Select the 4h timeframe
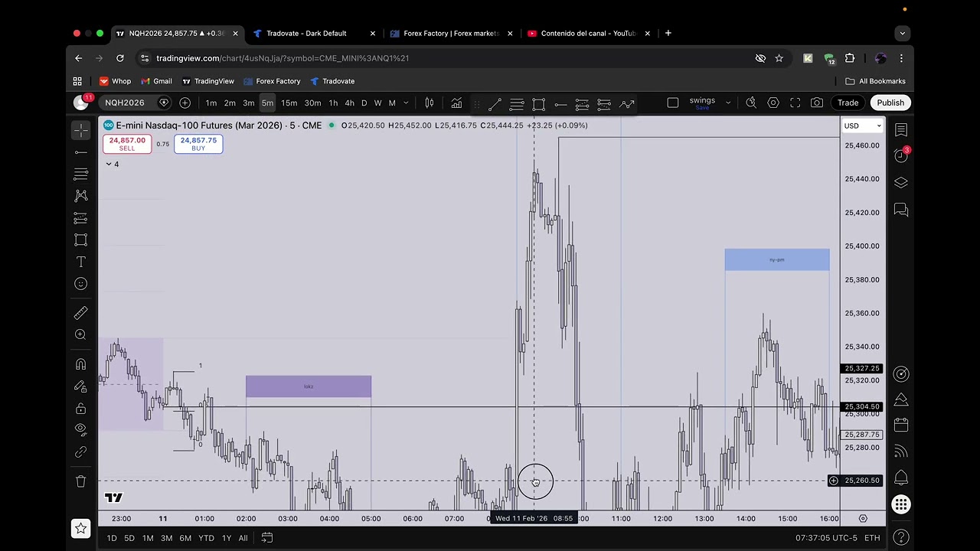 349,103
